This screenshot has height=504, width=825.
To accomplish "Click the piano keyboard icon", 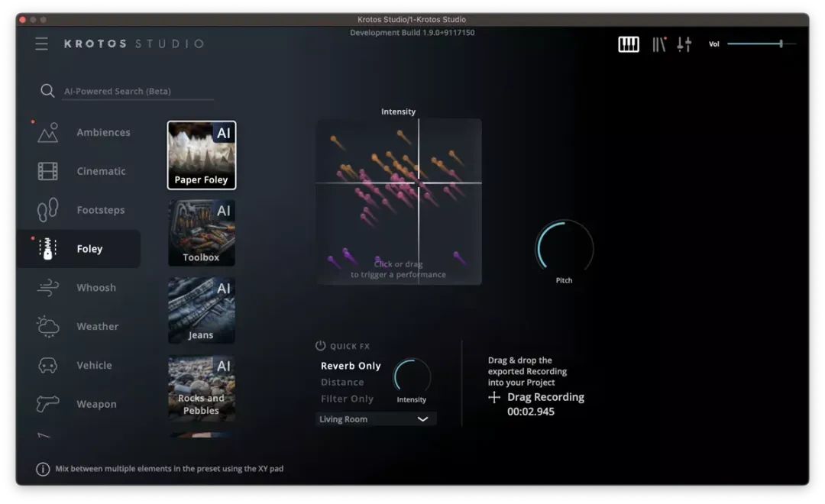I will (628, 44).
